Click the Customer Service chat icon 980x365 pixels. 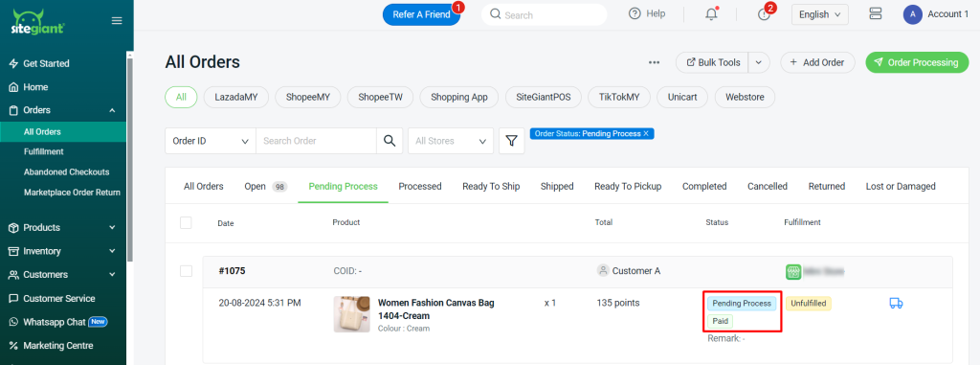coord(13,299)
